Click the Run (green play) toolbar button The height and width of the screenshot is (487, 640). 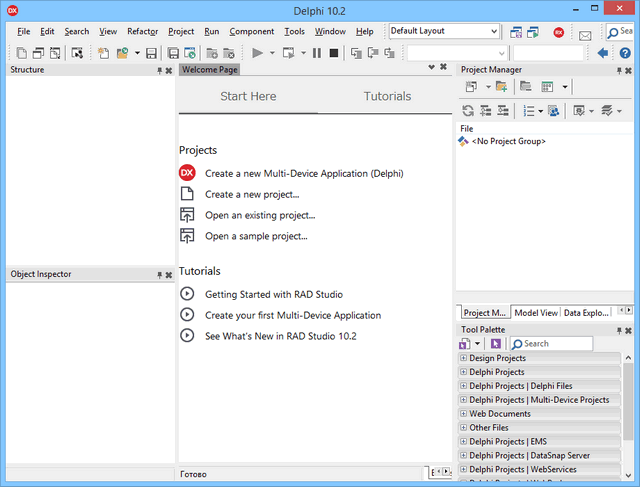(x=257, y=52)
